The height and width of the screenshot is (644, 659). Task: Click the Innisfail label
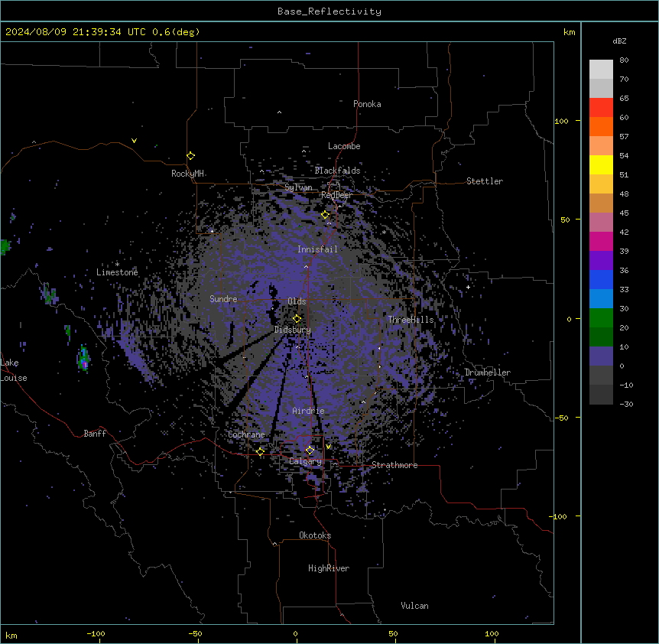[x=317, y=249]
